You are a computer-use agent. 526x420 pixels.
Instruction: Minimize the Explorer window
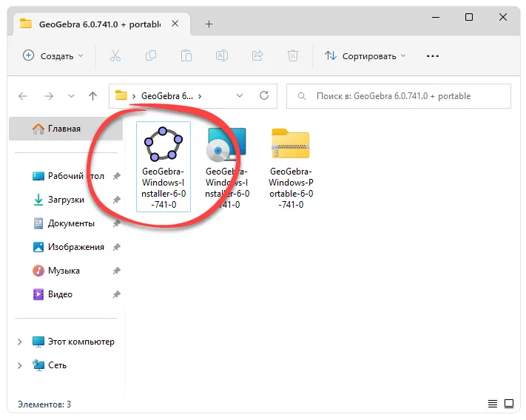436,17
